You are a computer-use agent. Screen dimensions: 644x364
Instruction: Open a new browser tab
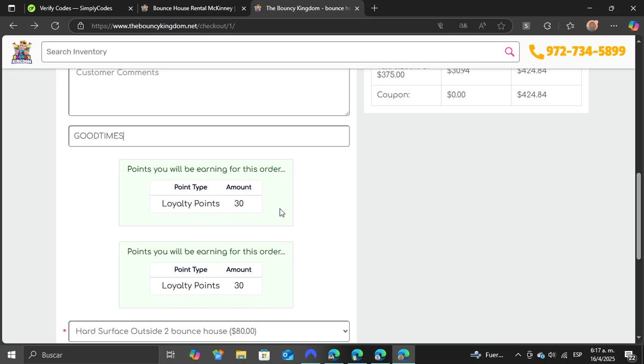pyautogui.click(x=374, y=8)
